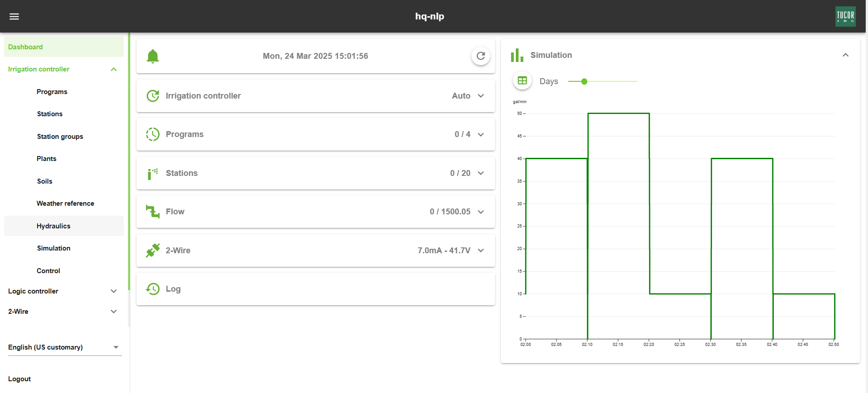Click the Days slider handle
This screenshot has height=393, width=868.
click(x=584, y=81)
